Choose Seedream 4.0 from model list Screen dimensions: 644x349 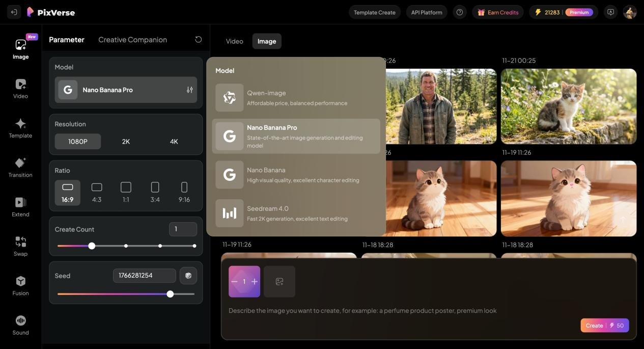point(296,213)
